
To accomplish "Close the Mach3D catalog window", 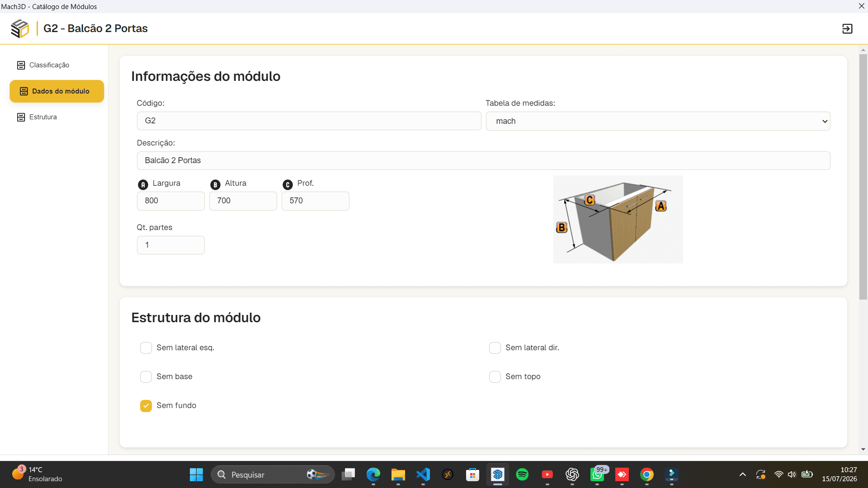I will (x=861, y=6).
